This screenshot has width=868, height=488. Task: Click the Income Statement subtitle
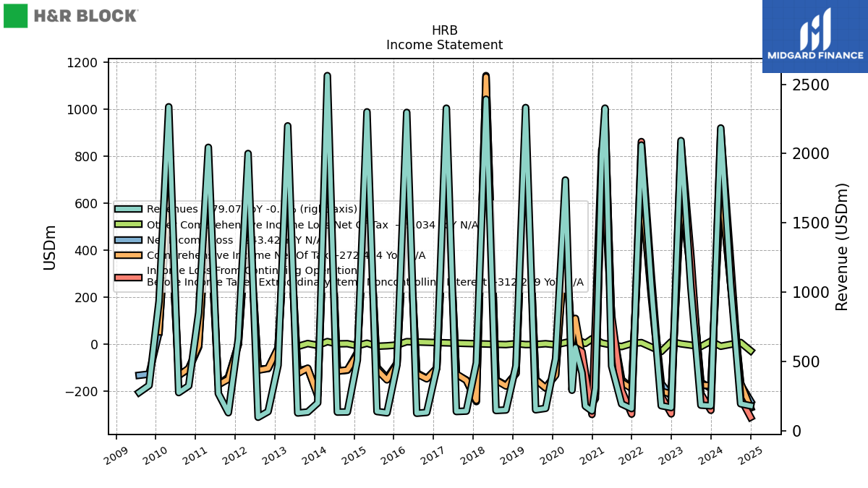pyautogui.click(x=444, y=45)
